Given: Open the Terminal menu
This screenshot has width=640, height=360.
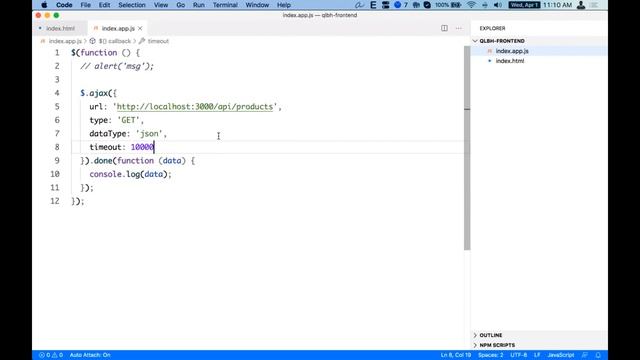Looking at the screenshot, I should pos(225,5).
